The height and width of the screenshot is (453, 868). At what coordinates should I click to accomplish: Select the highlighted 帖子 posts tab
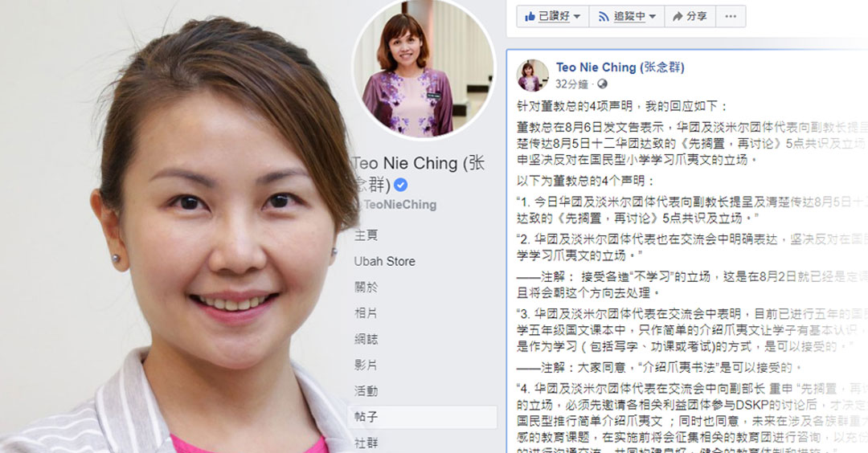point(423,417)
